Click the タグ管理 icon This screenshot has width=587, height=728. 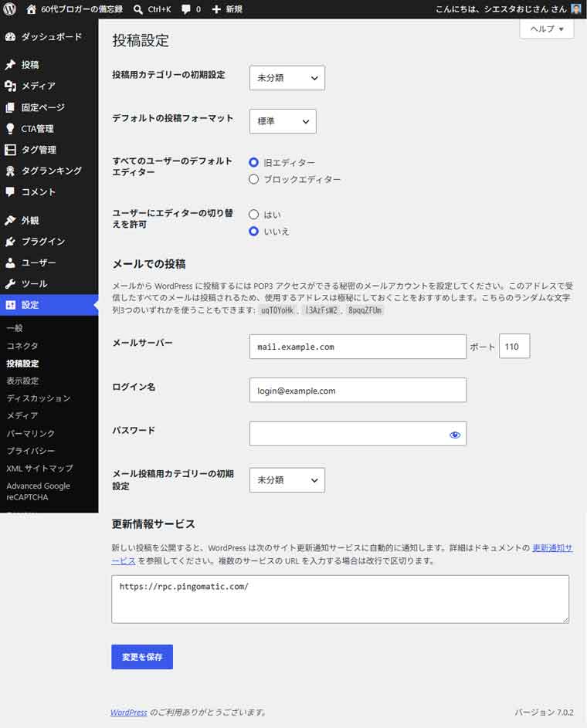[10, 150]
